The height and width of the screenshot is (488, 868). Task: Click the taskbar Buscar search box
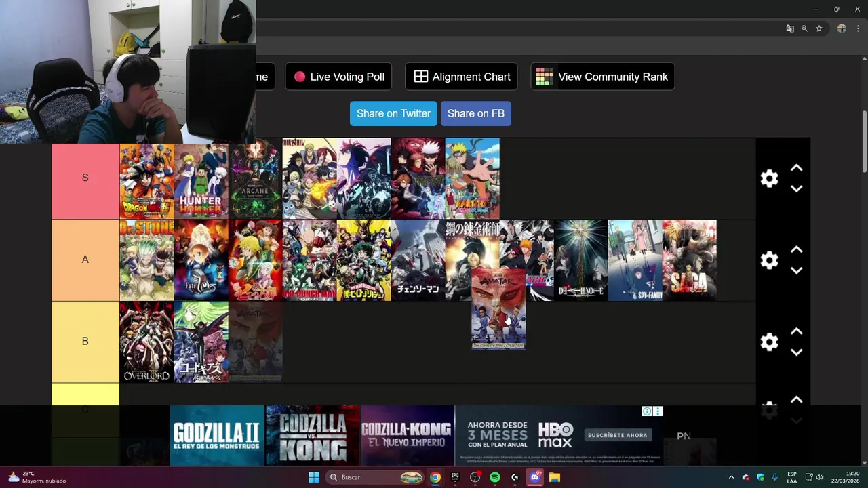[x=375, y=477]
